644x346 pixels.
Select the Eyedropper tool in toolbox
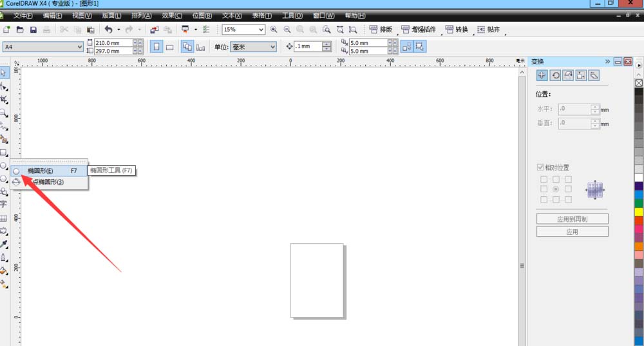(x=5, y=244)
